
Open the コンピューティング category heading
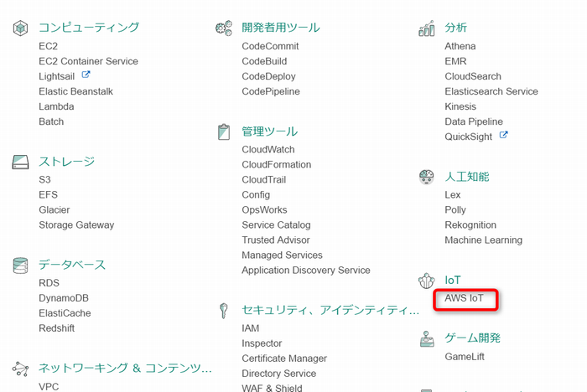click(x=89, y=28)
